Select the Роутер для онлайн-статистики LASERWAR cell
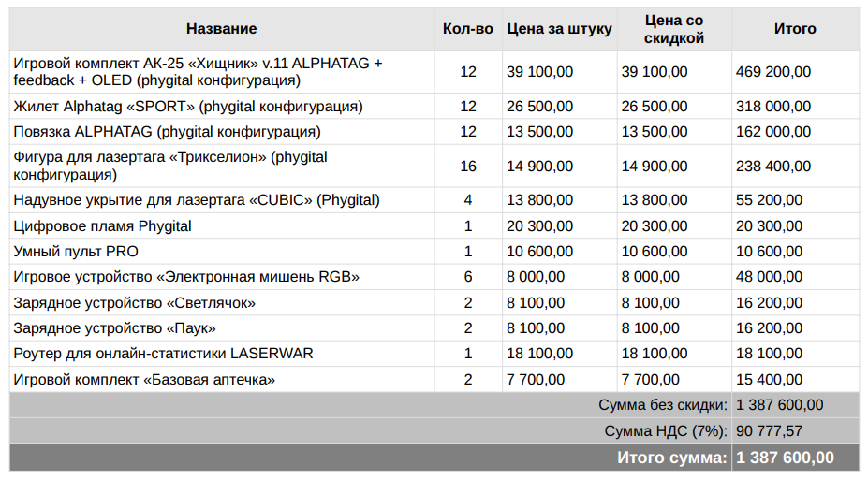The height and width of the screenshot is (480, 868). pos(164,354)
